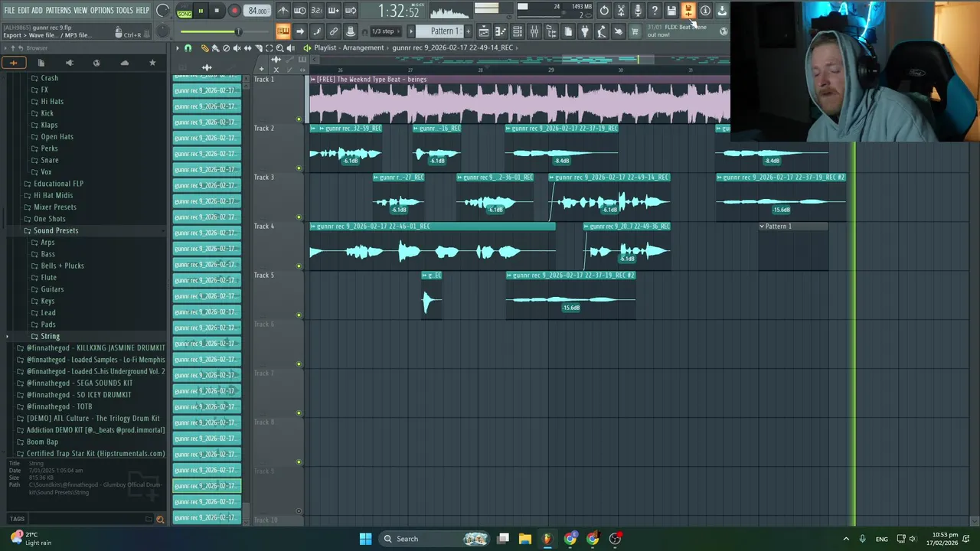Toggle typing keyboard to piano button
The image size is (980, 551).
[x=283, y=31]
